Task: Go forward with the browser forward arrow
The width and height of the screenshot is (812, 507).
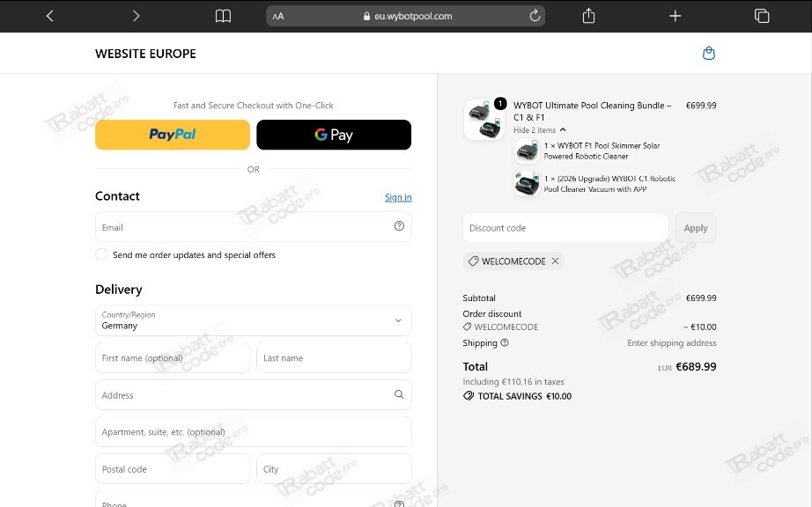Action: (x=137, y=16)
